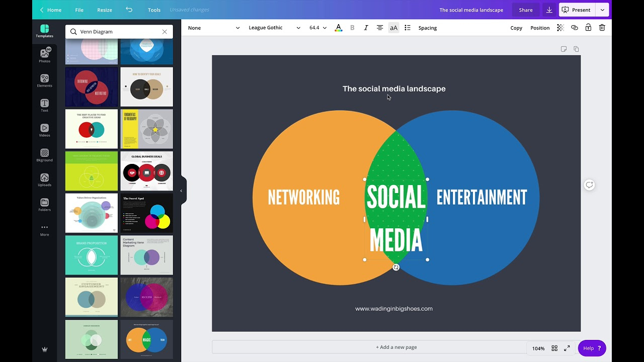This screenshot has height=362, width=644.
Task: Toggle bulleted list formatting
Action: coord(408,28)
